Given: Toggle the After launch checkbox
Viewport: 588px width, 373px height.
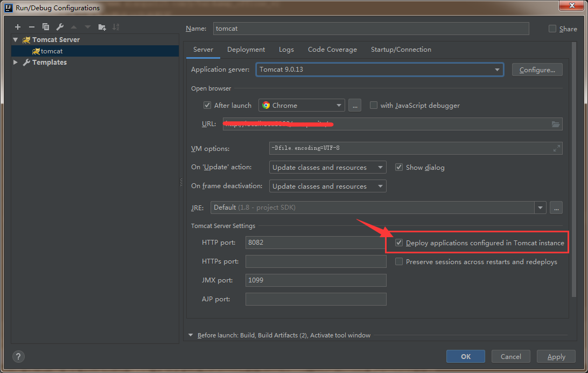Looking at the screenshot, I should 207,106.
